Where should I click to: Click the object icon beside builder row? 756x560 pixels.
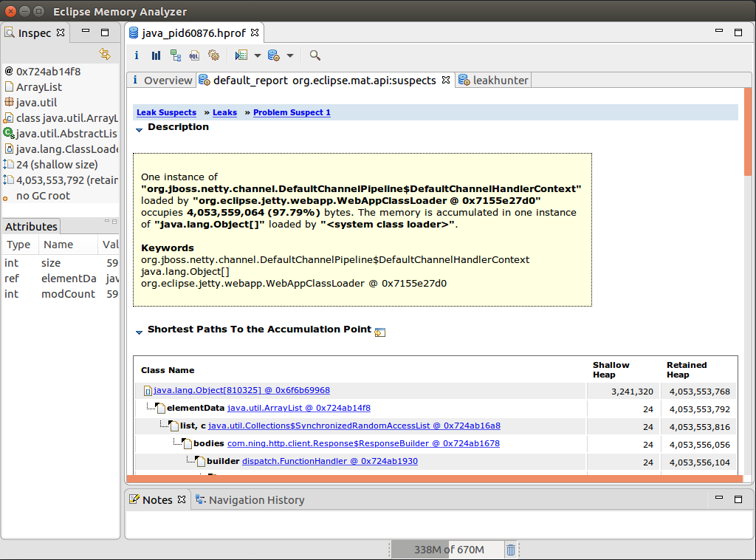[200, 462]
